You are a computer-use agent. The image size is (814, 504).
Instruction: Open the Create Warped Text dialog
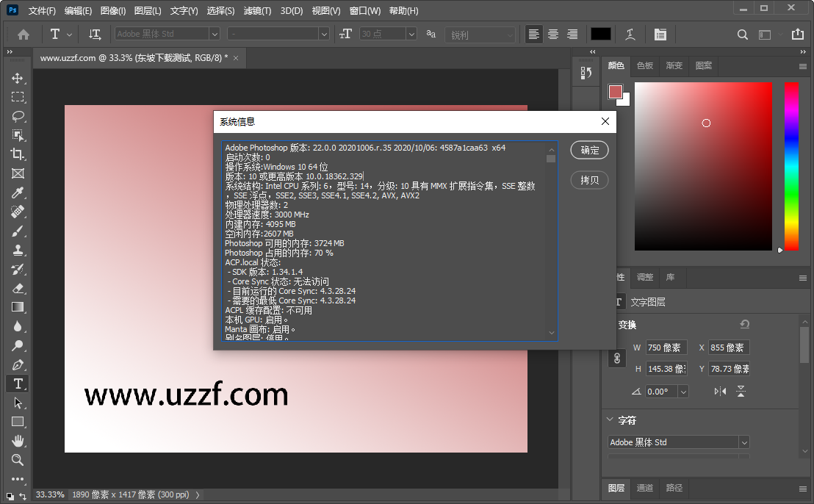(629, 34)
